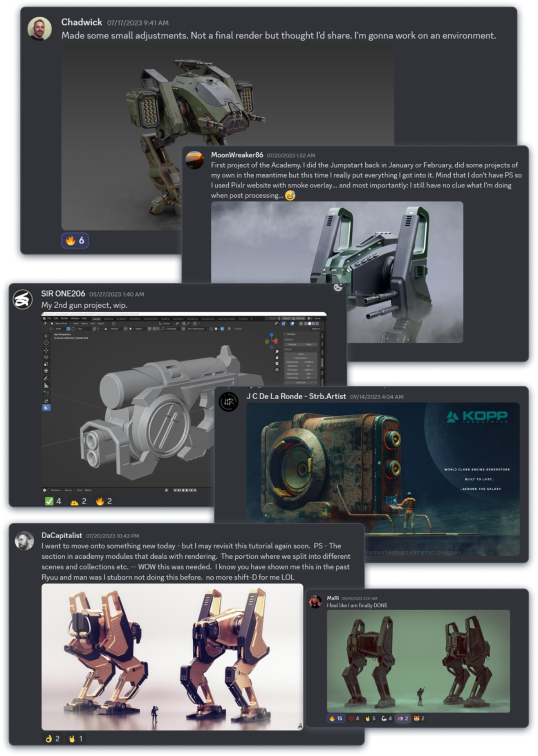
Task: Open the Object Mode dropdown in Blender
Action: [61, 323]
